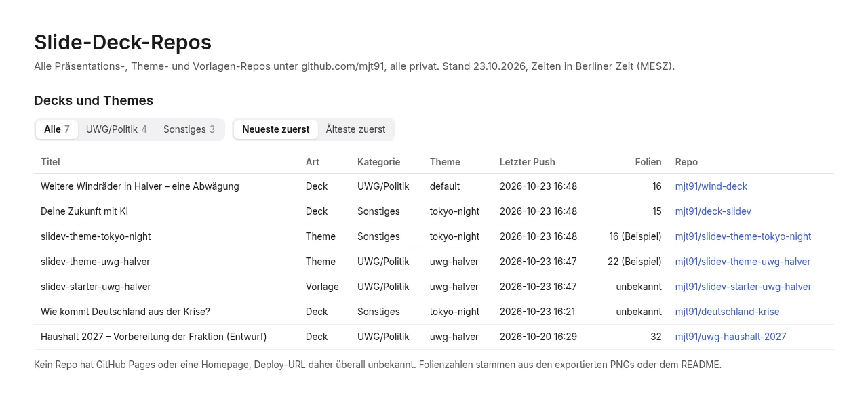Click 'unbekannt' in the slidev-starter-uwg-halver row
Image resolution: width=868 pixels, height=393 pixels.
tap(639, 287)
